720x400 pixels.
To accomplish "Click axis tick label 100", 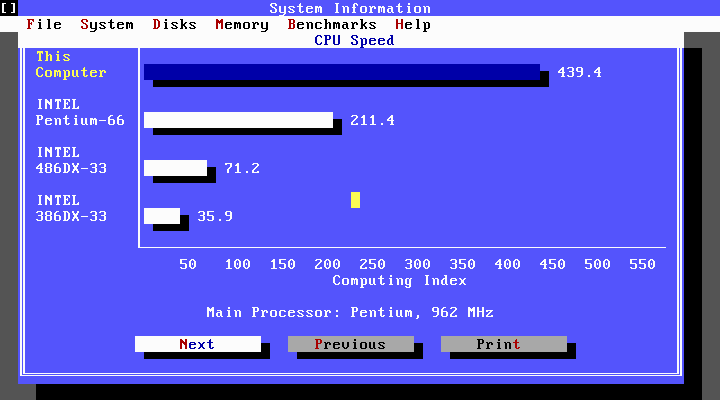I will pyautogui.click(x=237, y=264).
